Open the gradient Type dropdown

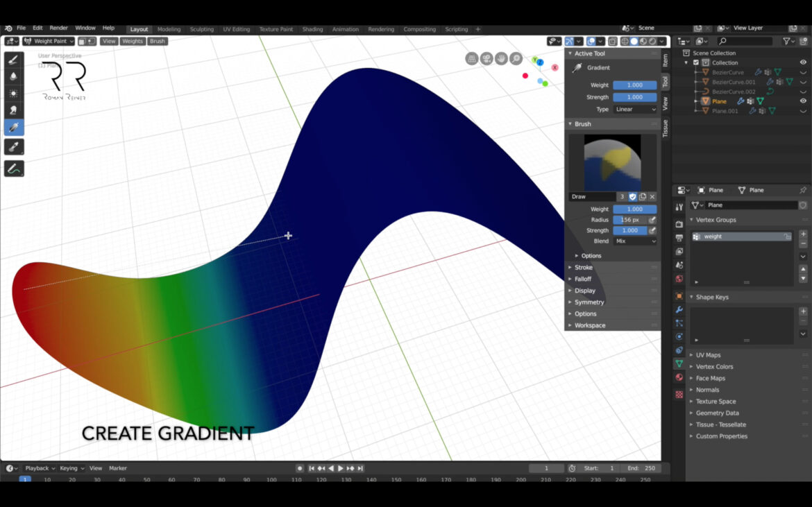634,109
